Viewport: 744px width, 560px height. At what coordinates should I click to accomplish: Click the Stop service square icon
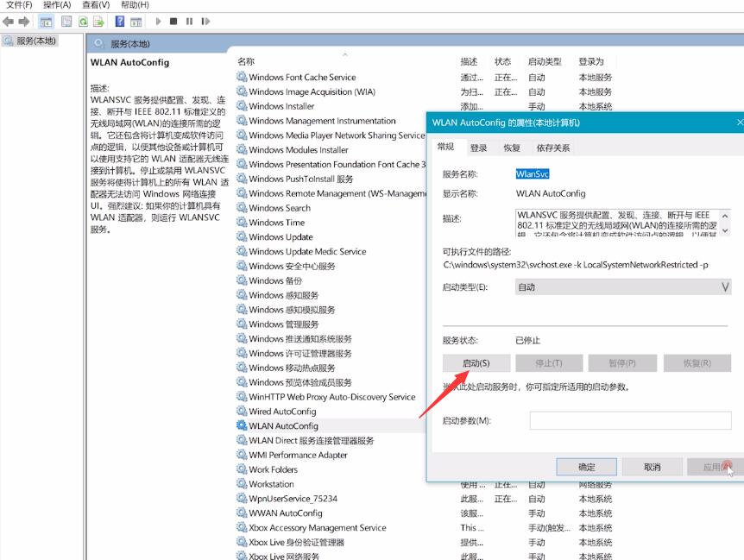173,22
